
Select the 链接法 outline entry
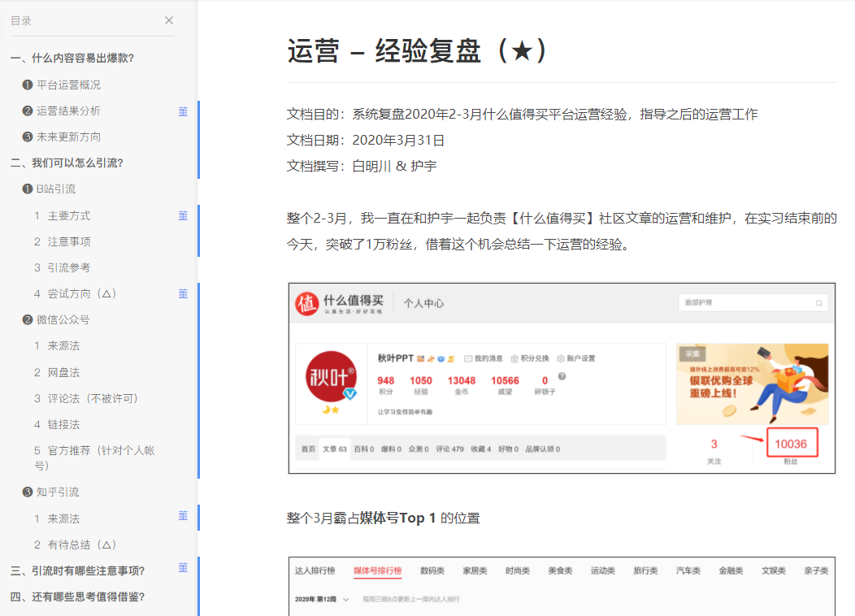coord(57,425)
